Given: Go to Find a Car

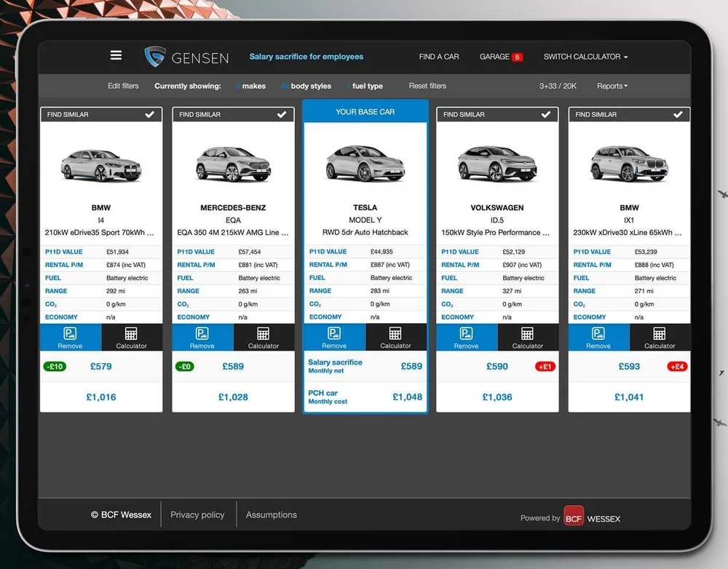Looking at the screenshot, I should point(439,57).
